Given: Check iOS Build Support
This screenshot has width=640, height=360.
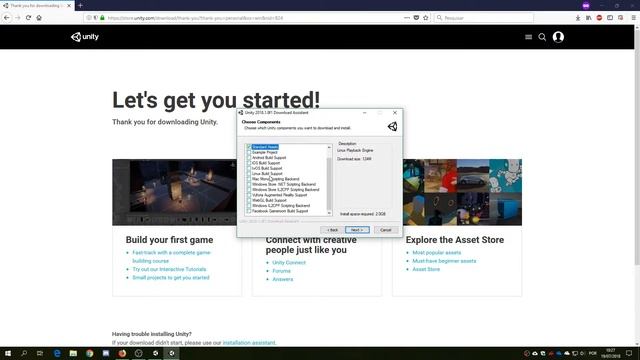Looking at the screenshot, I should [249, 163].
